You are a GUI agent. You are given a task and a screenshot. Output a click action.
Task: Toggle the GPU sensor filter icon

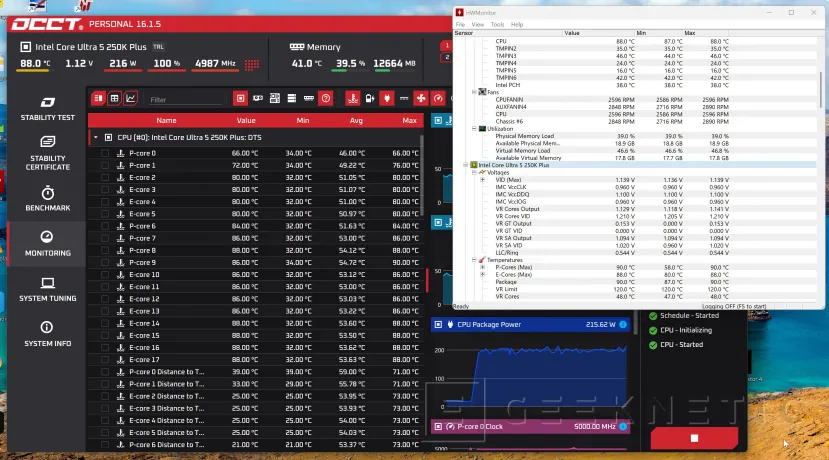tap(258, 98)
